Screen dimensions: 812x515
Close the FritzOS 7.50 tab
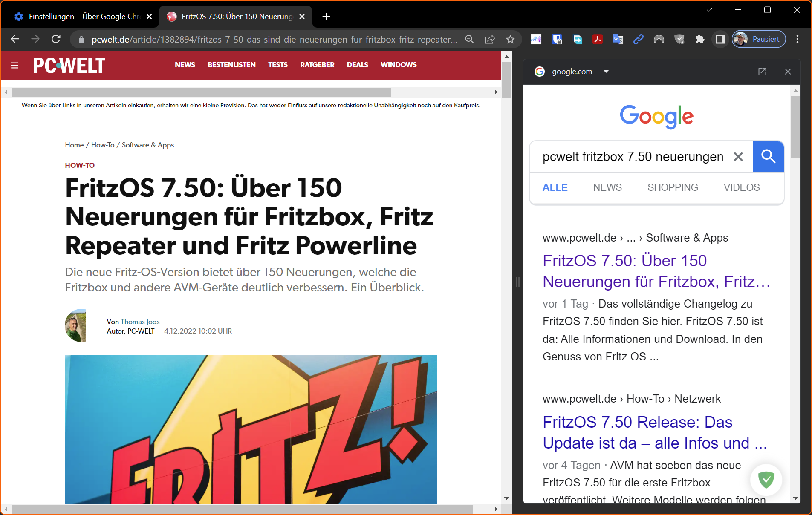pyautogui.click(x=302, y=17)
